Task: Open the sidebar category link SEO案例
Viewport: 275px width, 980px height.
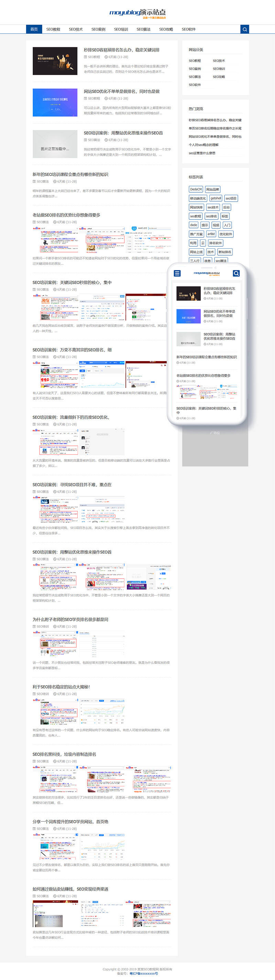Action: pos(195,69)
